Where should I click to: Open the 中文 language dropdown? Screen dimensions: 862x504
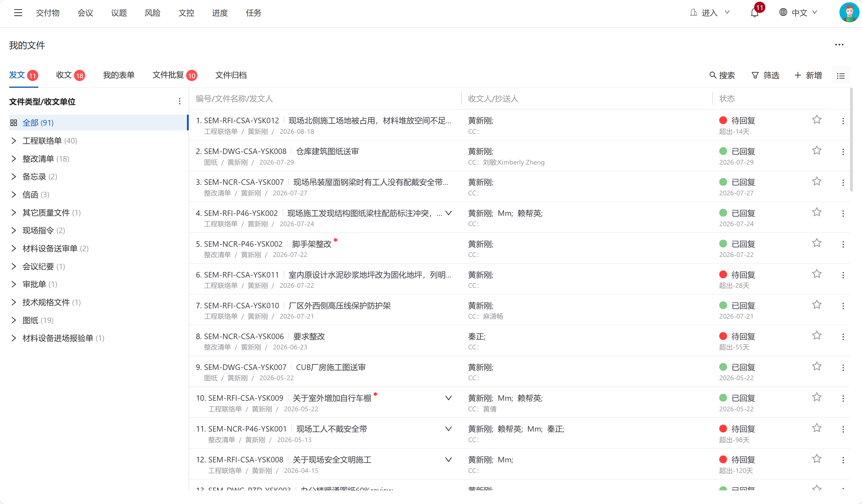798,13
